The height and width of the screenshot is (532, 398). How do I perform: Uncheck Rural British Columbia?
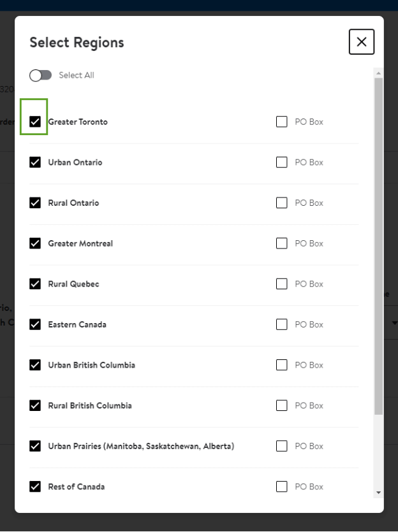click(x=35, y=405)
